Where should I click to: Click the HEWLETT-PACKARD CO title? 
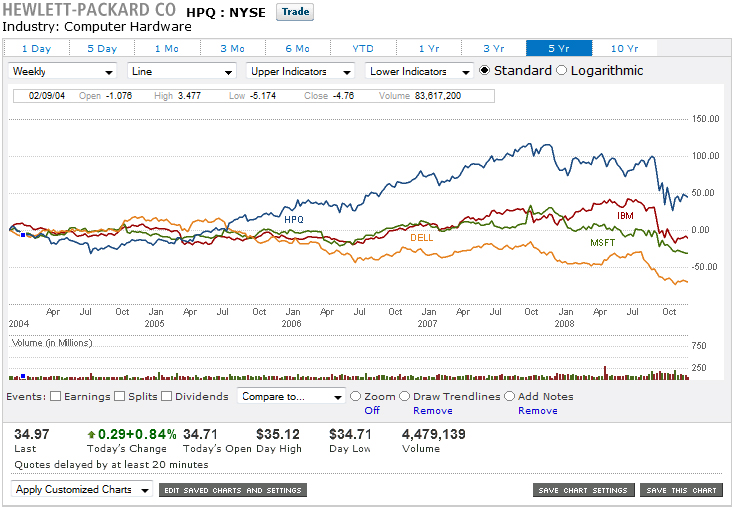point(89,10)
